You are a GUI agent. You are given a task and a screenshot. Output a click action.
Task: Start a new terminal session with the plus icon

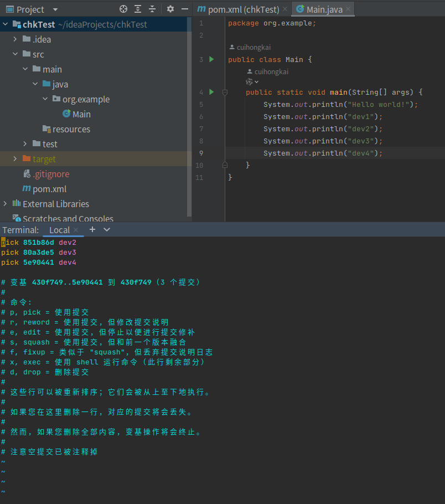[x=92, y=230]
